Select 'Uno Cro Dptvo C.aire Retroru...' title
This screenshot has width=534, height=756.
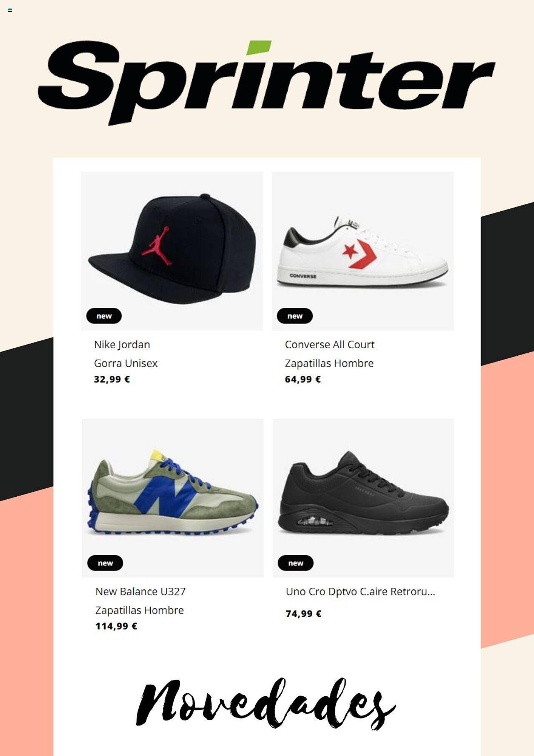360,592
